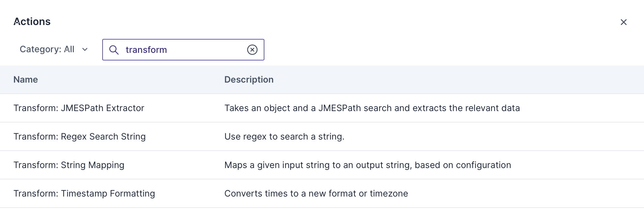
Task: Clear the search text with the circled X
Action: pyautogui.click(x=252, y=50)
